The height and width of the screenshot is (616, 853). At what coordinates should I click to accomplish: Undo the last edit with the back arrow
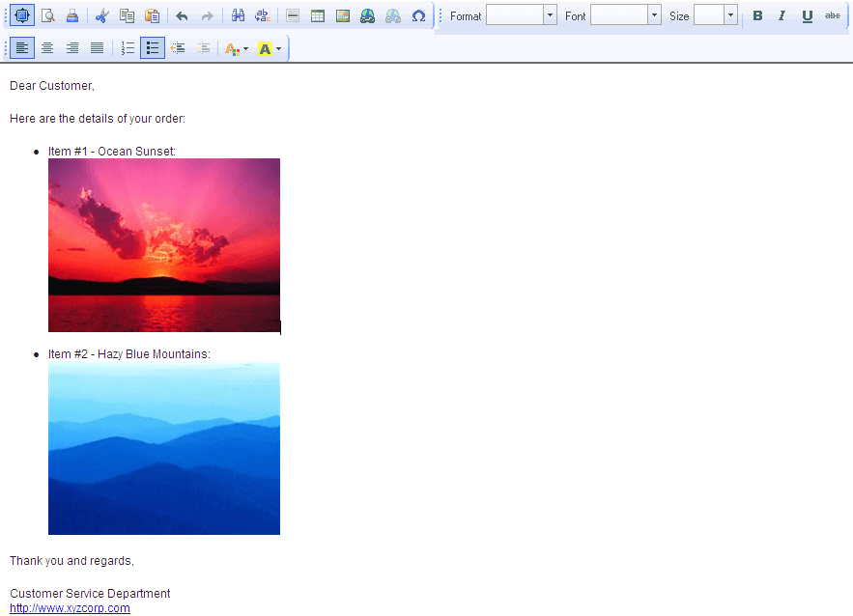(182, 15)
